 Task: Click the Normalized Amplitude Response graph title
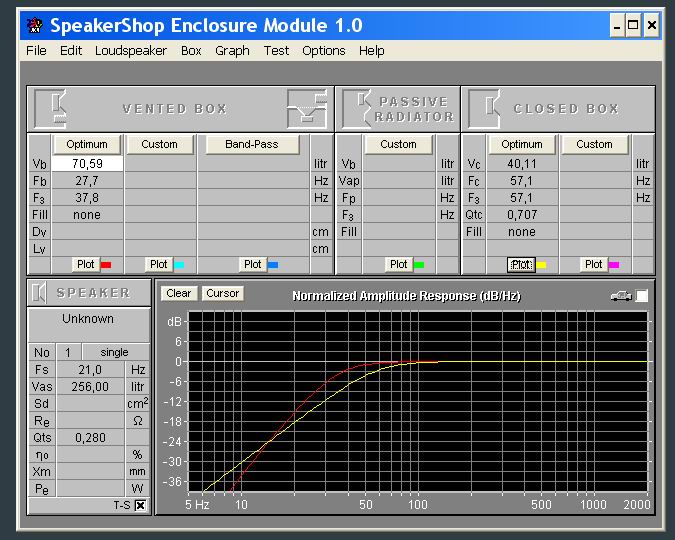click(x=406, y=296)
